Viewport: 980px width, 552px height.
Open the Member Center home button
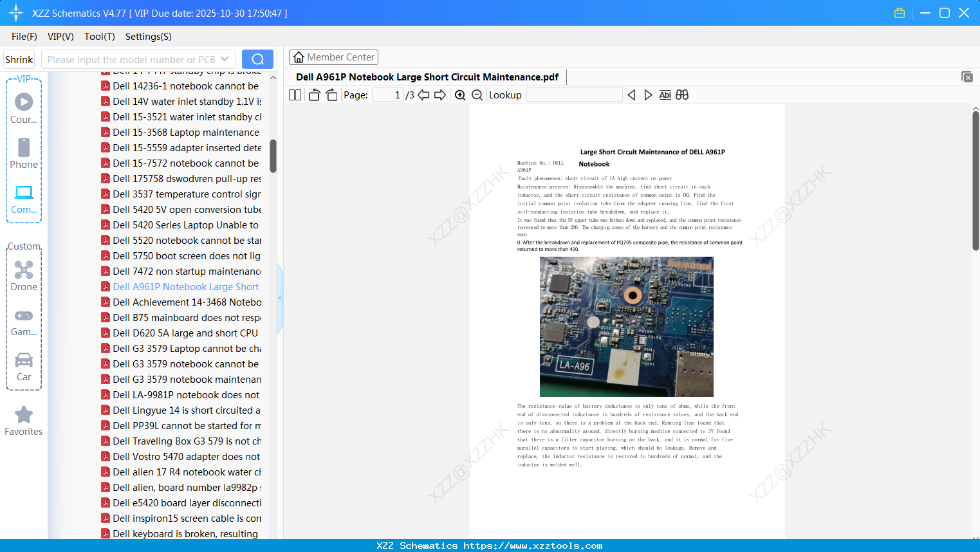(333, 57)
